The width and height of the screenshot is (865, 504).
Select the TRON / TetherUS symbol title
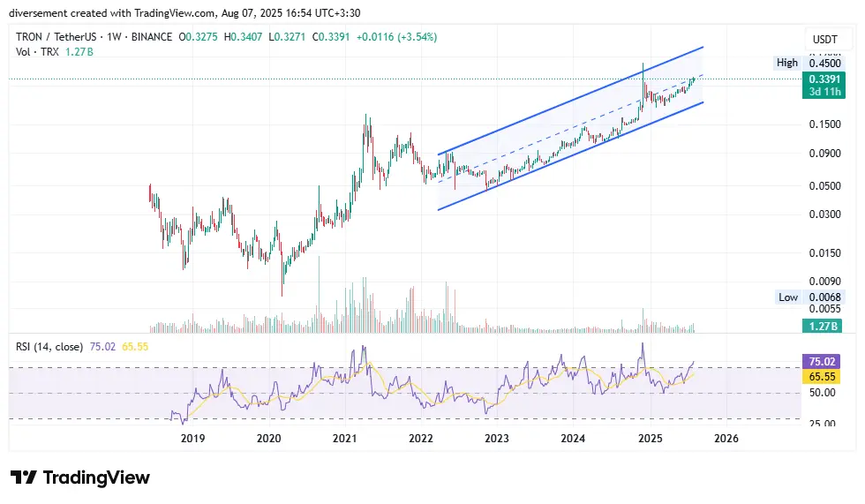pyautogui.click(x=58, y=37)
